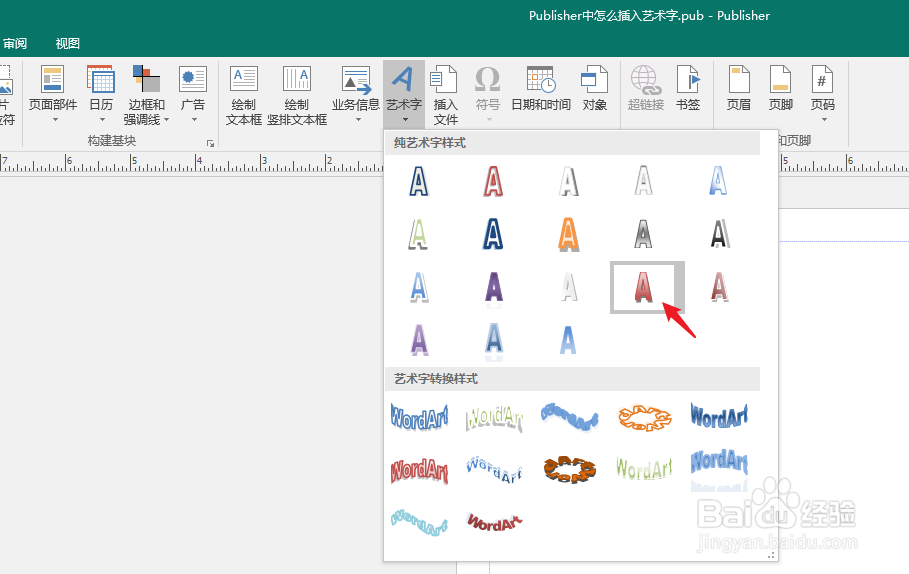Choose the orange circular WordArt transform
Image resolution: width=909 pixels, height=574 pixels.
(645, 418)
